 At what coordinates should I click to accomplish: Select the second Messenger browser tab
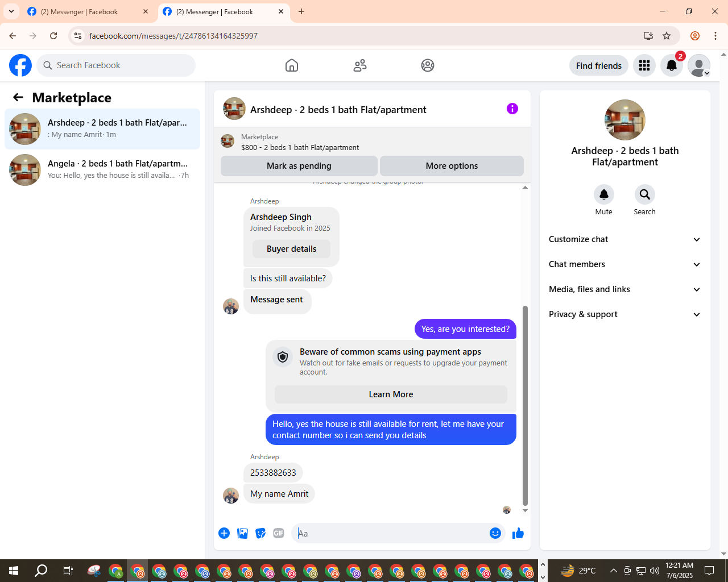click(224, 11)
